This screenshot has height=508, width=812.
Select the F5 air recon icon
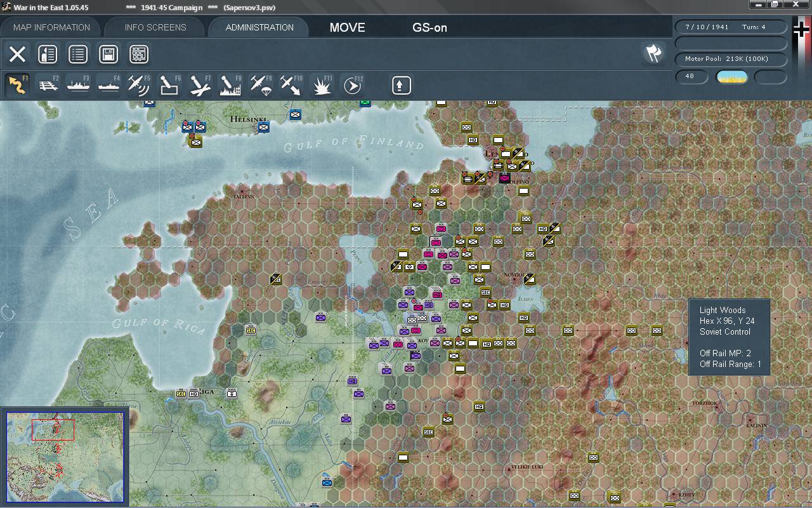(140, 85)
